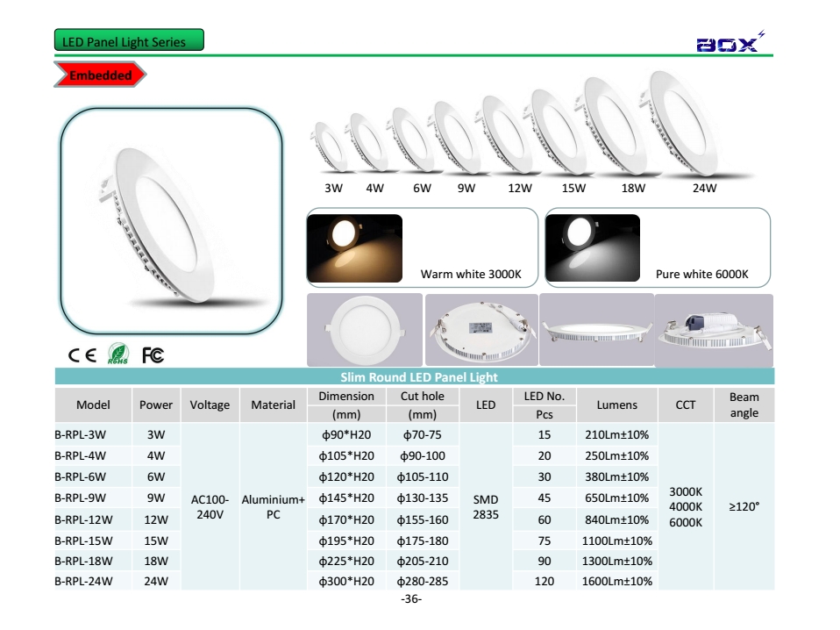Click the ≥120° beam angle value
Image resolution: width=840 pixels, height=630 pixels.
coord(744,506)
